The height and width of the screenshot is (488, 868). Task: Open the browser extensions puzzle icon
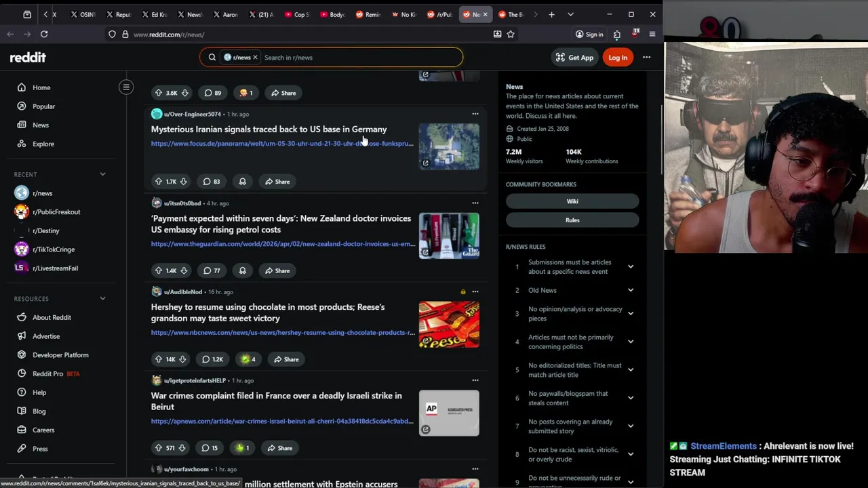pyautogui.click(x=616, y=34)
